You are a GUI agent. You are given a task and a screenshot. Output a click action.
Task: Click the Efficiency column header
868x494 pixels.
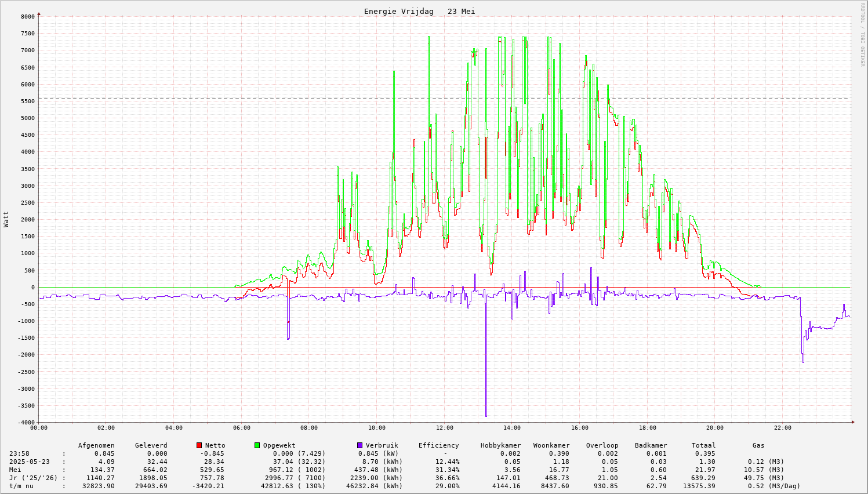tap(438, 445)
